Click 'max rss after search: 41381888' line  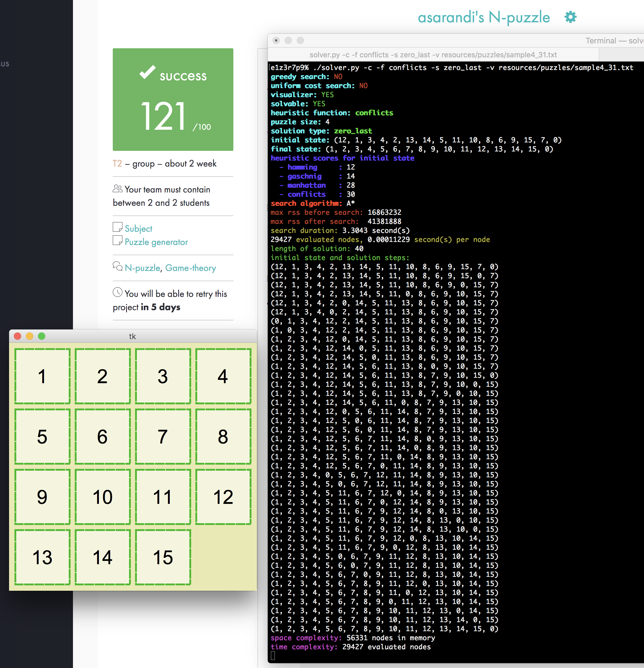point(336,221)
